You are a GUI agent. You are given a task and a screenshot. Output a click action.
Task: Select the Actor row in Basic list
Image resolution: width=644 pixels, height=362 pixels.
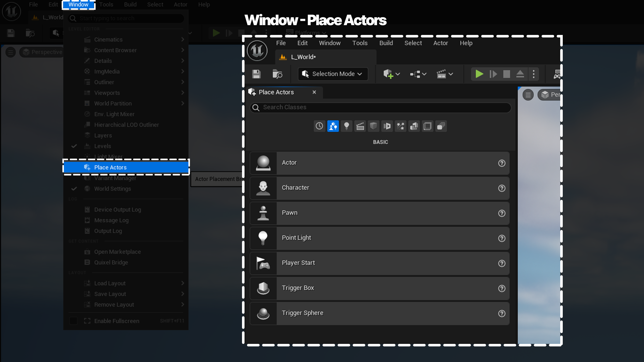point(380,163)
